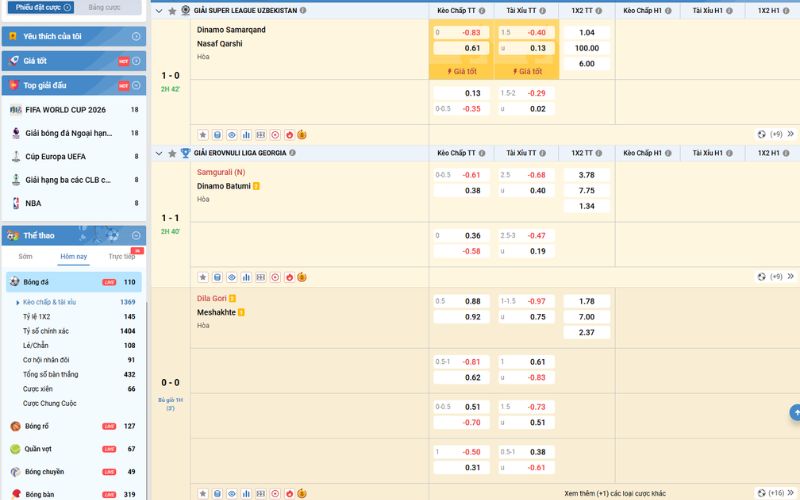This screenshot has width=800, height=500.
Task: Select the Tỷ số chính xác bet type
Action: pyautogui.click(x=46, y=331)
